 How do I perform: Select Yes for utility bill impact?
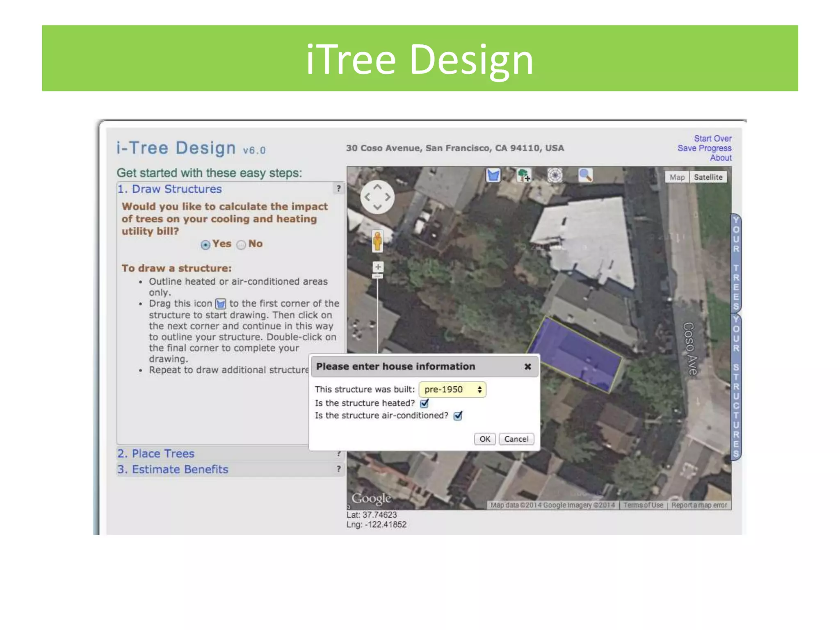[205, 245]
